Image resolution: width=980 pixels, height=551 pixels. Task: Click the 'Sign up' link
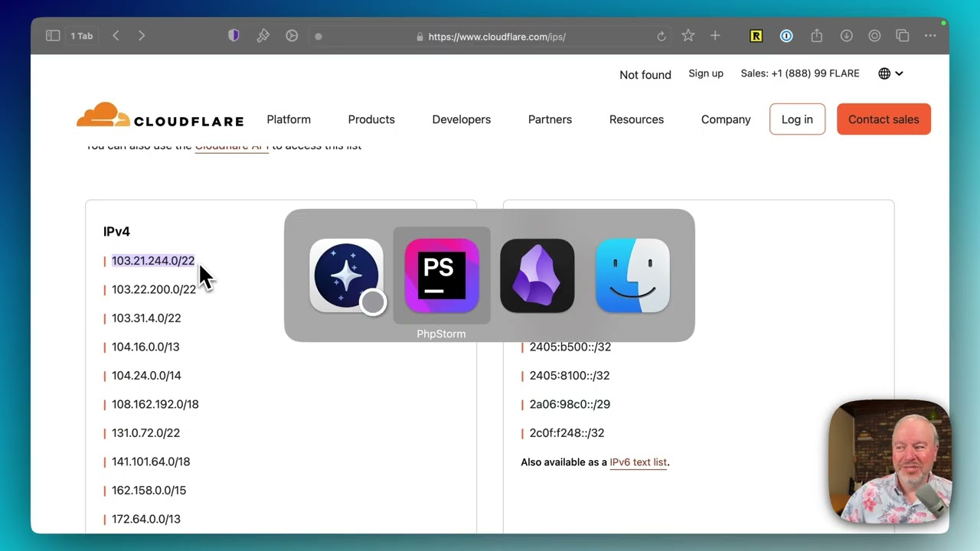706,73
